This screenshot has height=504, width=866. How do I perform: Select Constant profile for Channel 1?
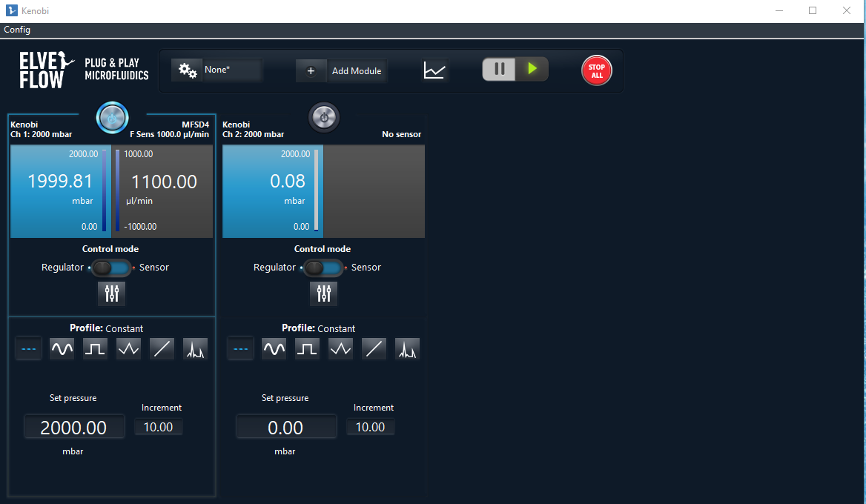tap(28, 349)
